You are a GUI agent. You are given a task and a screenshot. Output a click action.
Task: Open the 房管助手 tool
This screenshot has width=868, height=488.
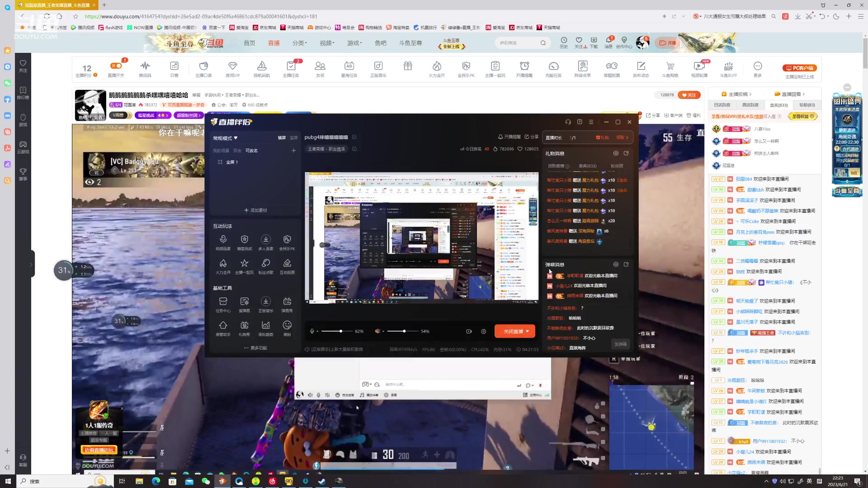(x=223, y=328)
